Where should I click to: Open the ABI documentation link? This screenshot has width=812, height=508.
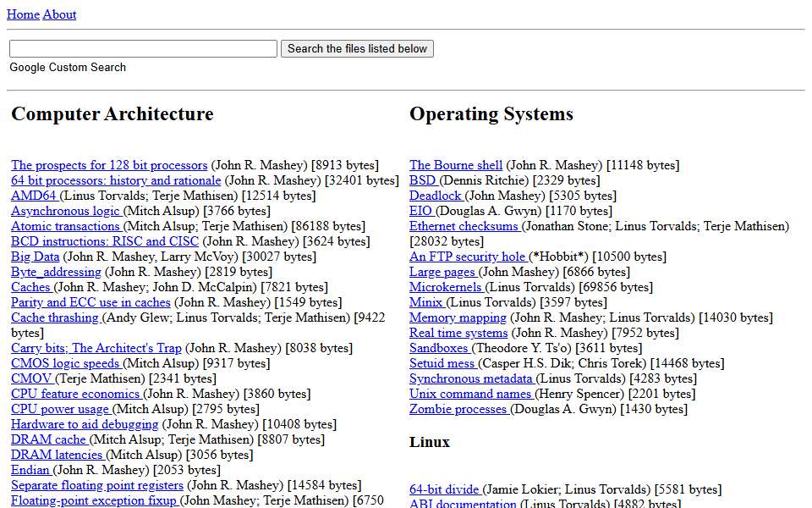click(x=463, y=503)
